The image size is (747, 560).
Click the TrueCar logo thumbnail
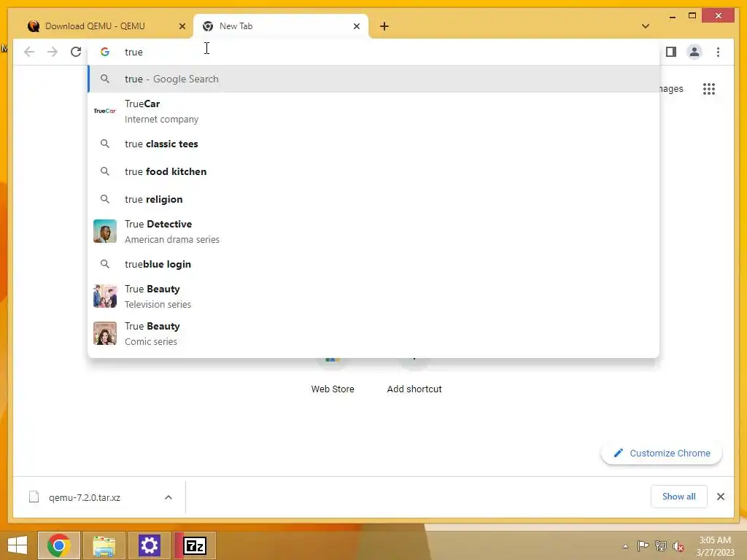[x=105, y=111]
